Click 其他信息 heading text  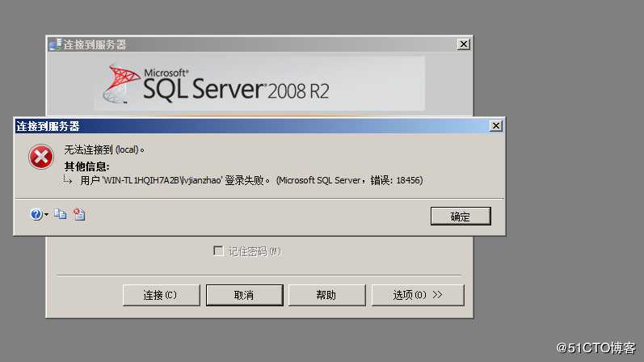pos(86,166)
